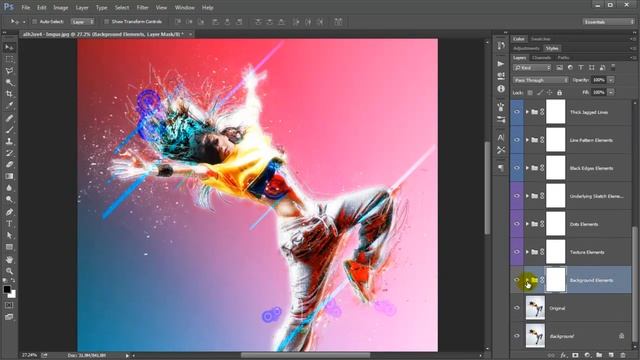
Task: Click the Create new group folder icon
Action: pos(599,356)
